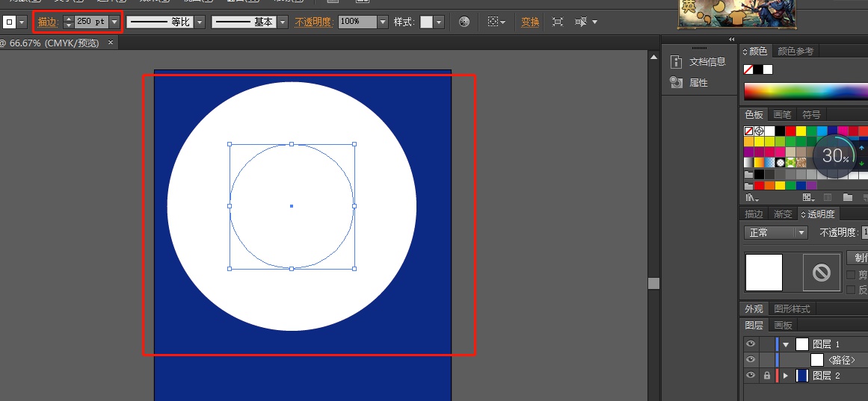The image size is (868, 401).
Task: Close the 66.67% (CMYK/预览) document tab
Action: tap(111, 43)
